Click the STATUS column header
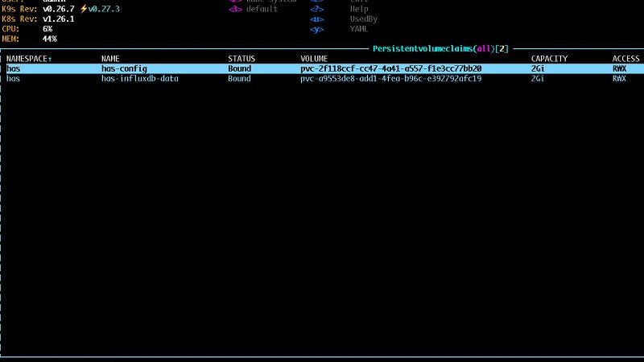The width and height of the screenshot is (644, 362). coord(242,59)
